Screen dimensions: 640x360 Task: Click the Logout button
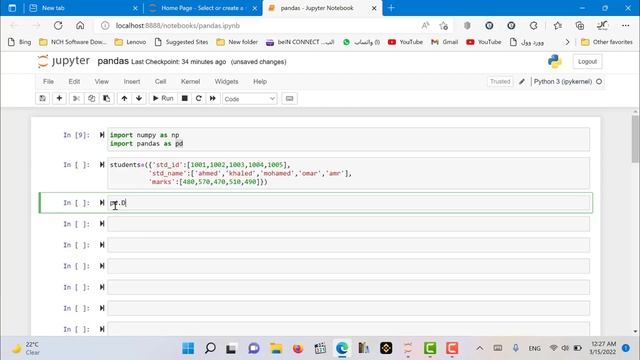click(x=587, y=61)
